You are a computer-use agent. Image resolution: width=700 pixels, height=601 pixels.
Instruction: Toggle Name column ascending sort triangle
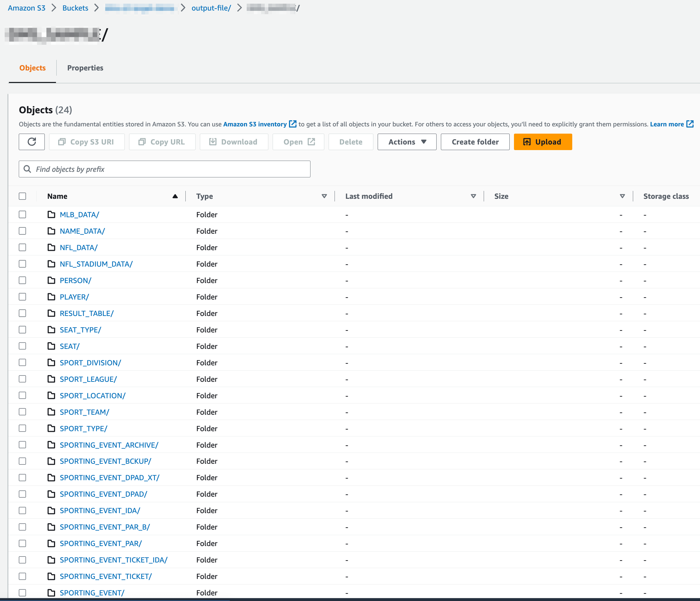click(x=175, y=196)
